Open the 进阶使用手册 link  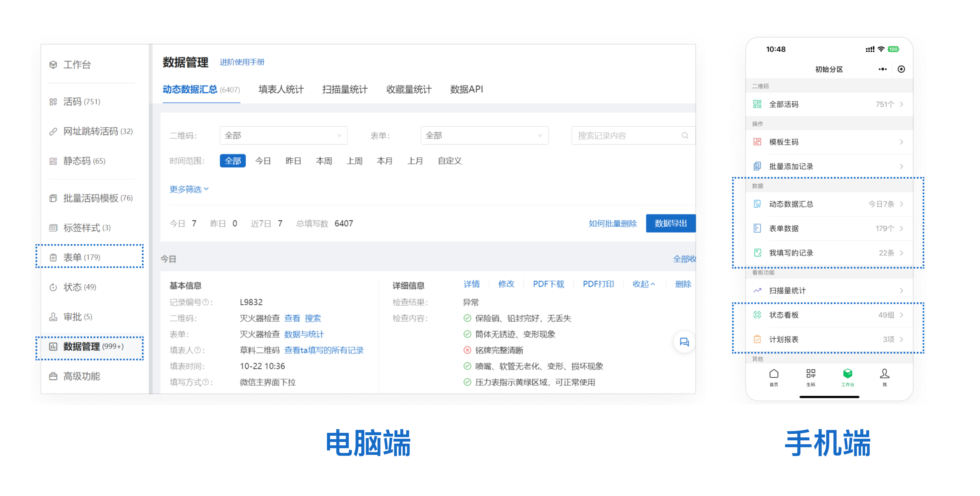[242, 62]
